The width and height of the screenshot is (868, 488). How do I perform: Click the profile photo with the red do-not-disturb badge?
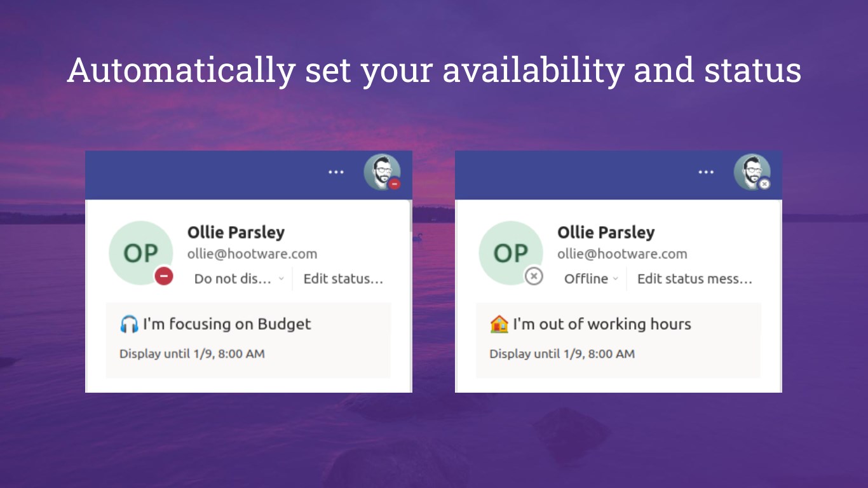point(381,172)
